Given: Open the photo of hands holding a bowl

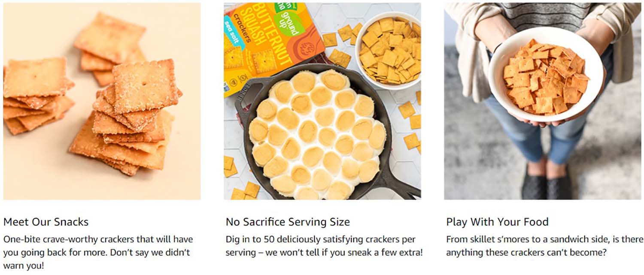Looking at the screenshot, I should pyautogui.click(x=543, y=101).
